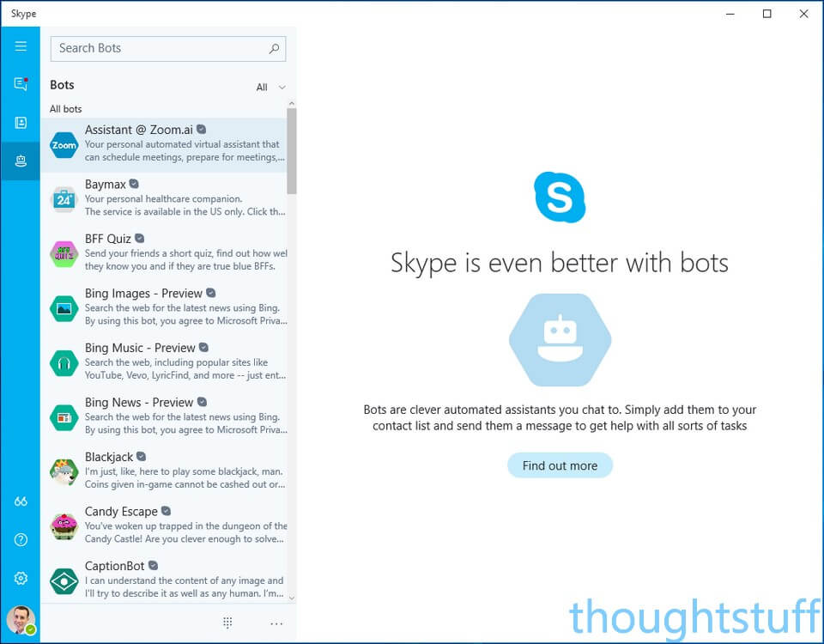Select the Bots icon in sidebar

point(21,161)
